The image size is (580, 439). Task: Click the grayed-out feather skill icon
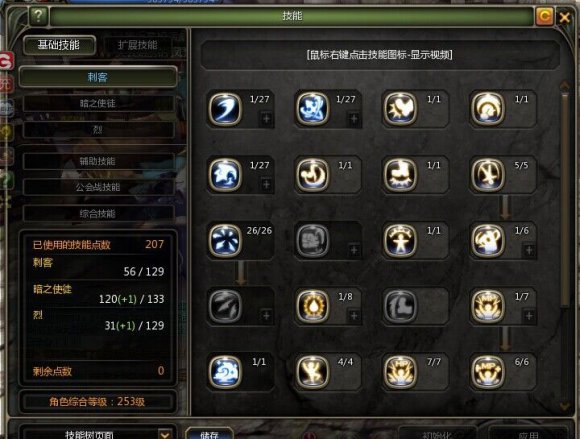coord(225,306)
